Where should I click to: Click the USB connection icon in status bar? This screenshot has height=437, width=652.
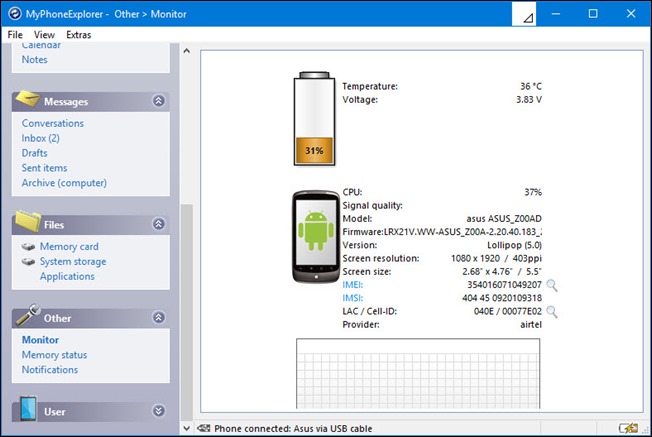(203, 428)
